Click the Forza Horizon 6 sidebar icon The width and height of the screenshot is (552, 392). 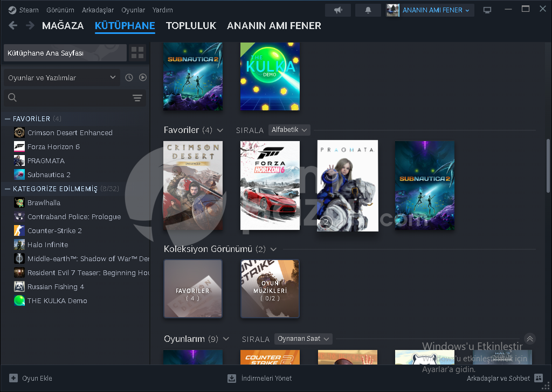point(19,146)
